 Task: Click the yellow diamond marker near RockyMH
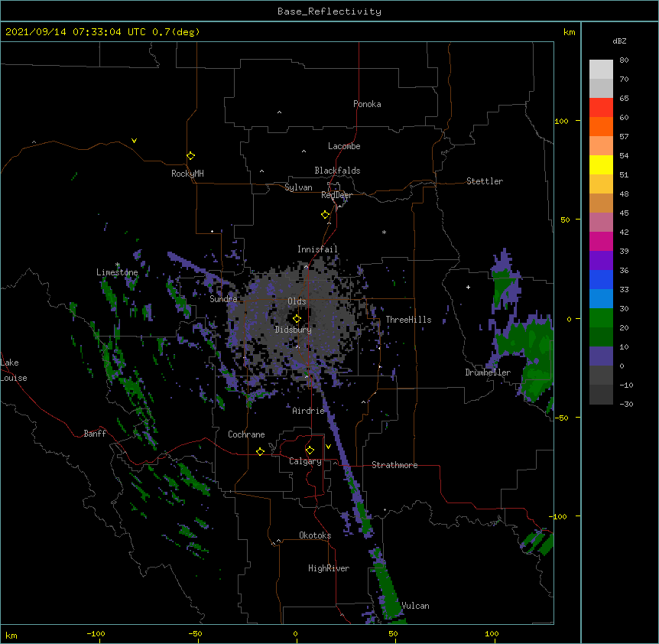click(x=190, y=156)
